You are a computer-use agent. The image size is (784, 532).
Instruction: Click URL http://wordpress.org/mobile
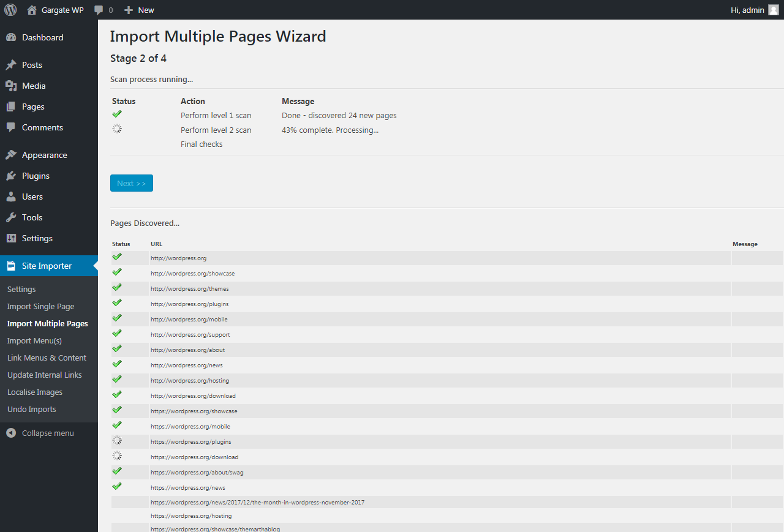click(189, 319)
